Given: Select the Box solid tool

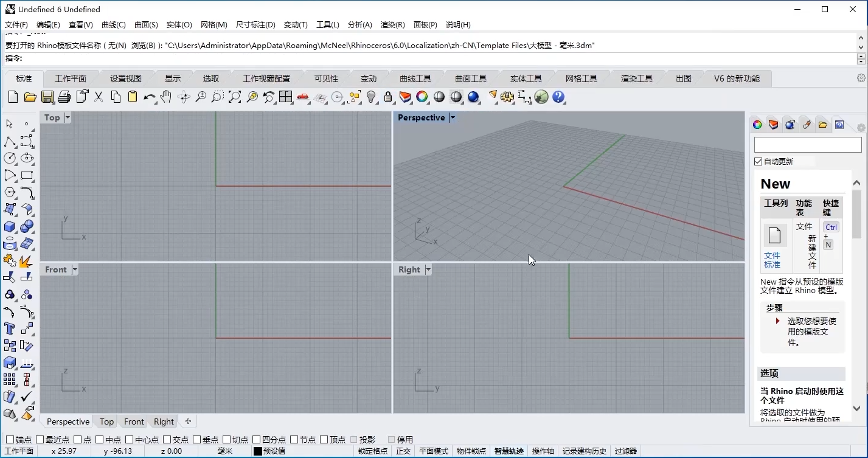Looking at the screenshot, I should pyautogui.click(x=10, y=227).
